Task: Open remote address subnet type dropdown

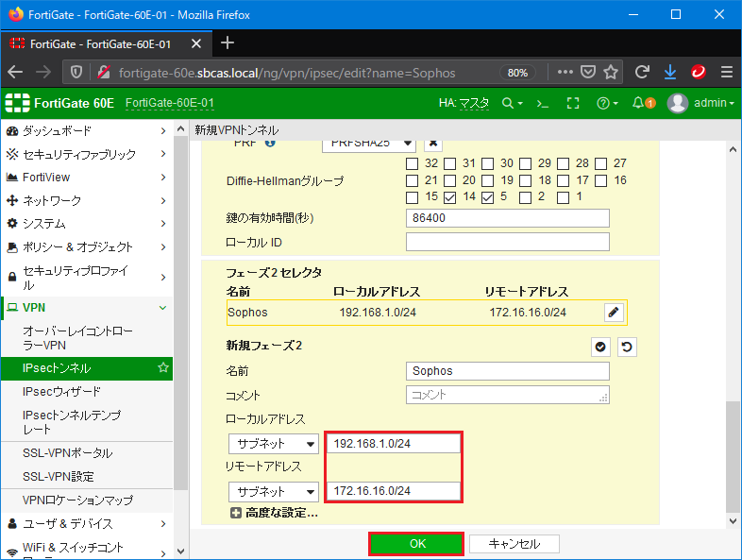Action: tap(274, 492)
